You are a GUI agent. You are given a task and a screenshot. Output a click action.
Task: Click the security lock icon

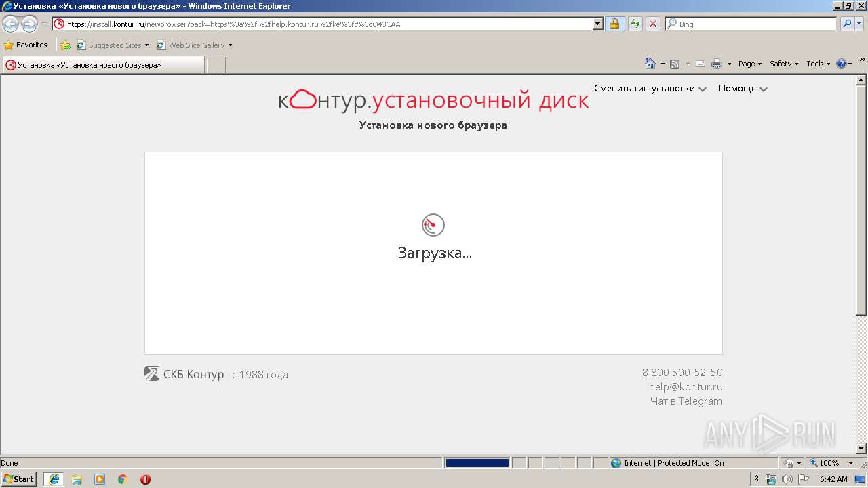(614, 24)
